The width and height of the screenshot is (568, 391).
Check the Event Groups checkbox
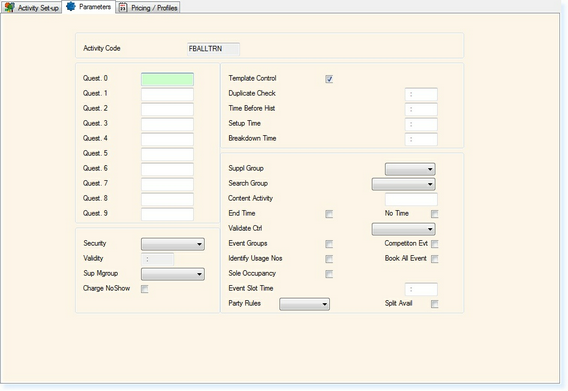pos(329,244)
